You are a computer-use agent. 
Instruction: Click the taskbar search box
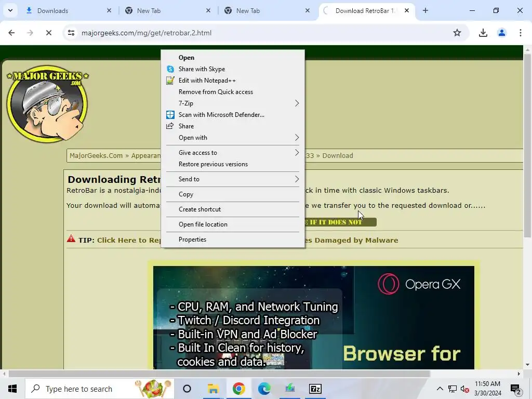[100, 389]
